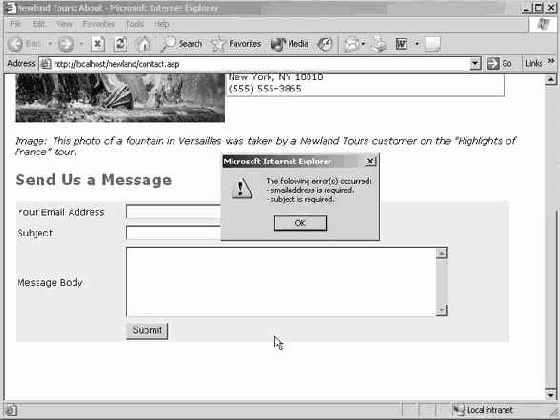560x420 pixels.
Task: Click the Print toolbar icon
Action: (380, 44)
